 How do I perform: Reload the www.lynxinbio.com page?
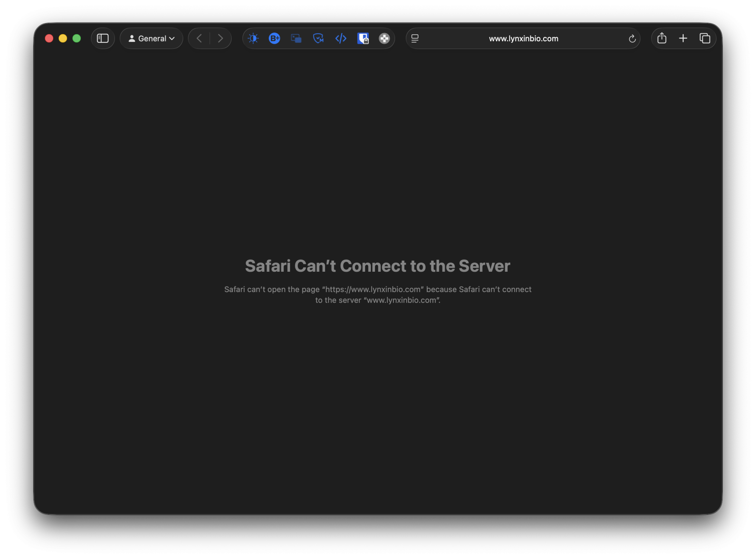point(632,38)
